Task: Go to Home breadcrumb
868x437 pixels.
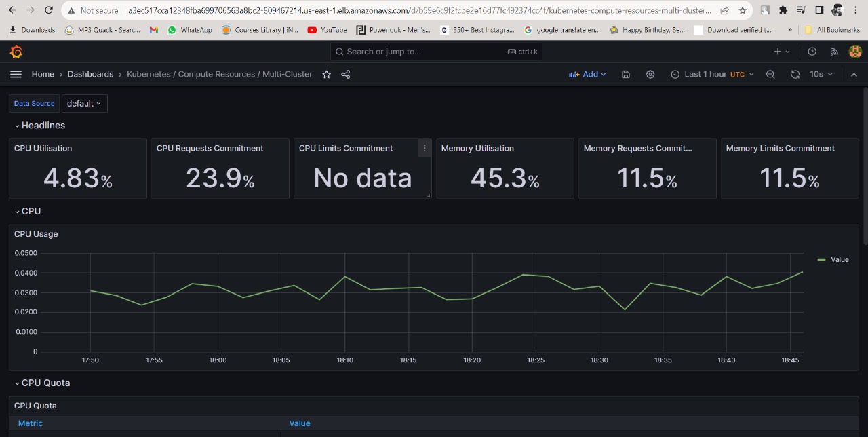Action: click(43, 75)
